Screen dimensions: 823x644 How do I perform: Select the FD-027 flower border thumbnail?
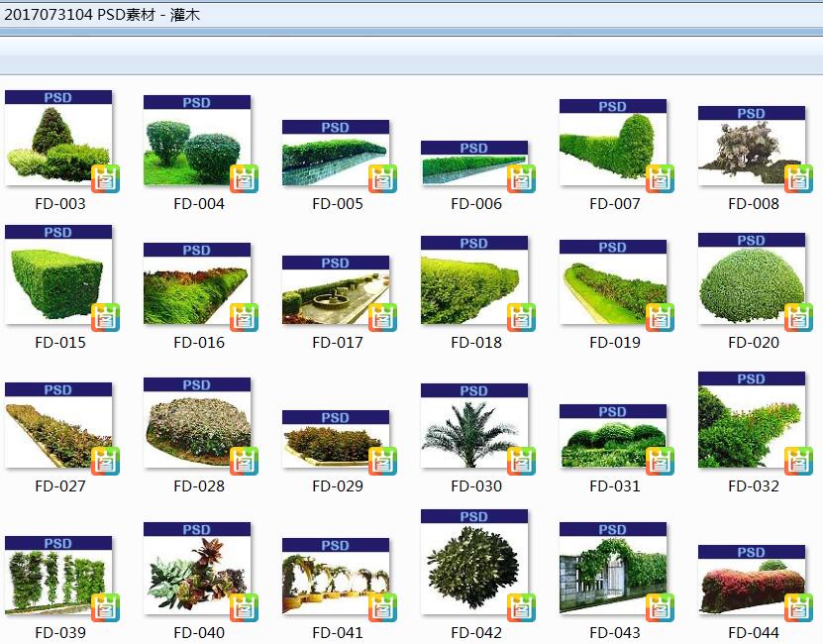point(58,425)
